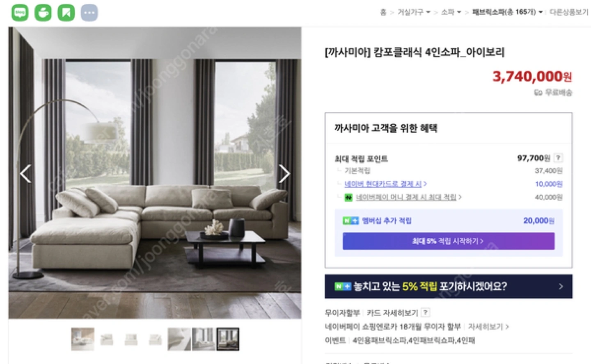
Task: Open more share options ellipsis icon
Action: click(x=89, y=13)
